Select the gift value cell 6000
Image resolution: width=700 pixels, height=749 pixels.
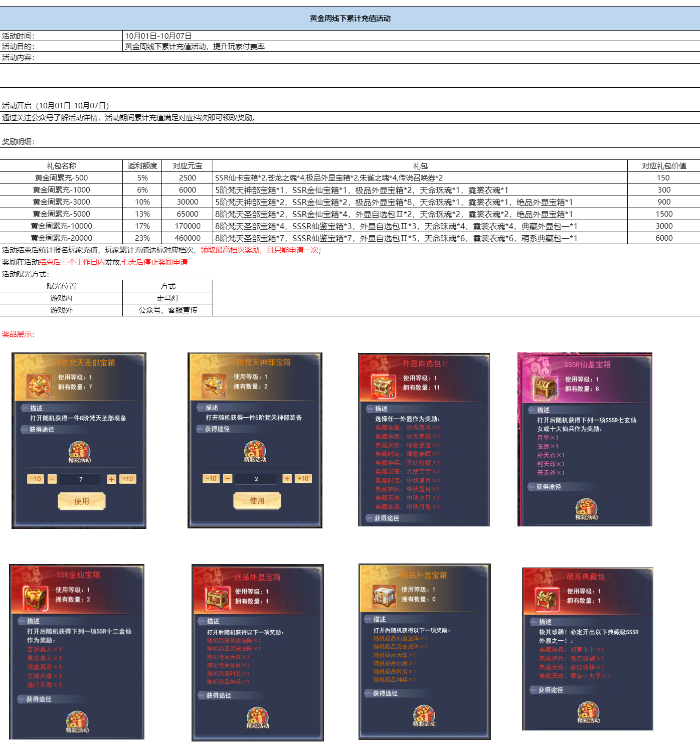[x=664, y=238]
